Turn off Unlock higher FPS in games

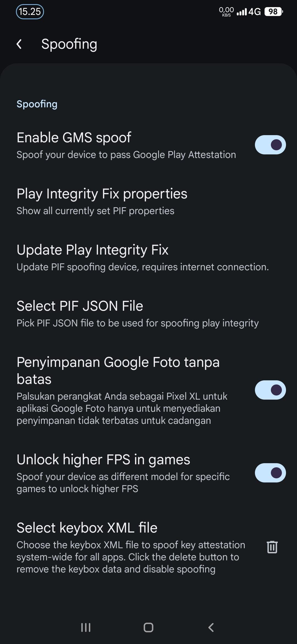[270, 473]
